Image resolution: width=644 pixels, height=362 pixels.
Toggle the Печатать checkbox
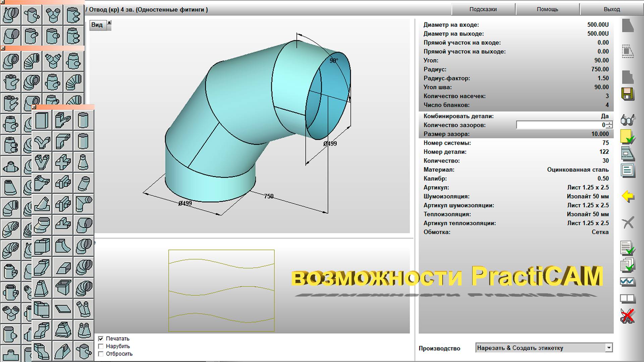tap(101, 339)
